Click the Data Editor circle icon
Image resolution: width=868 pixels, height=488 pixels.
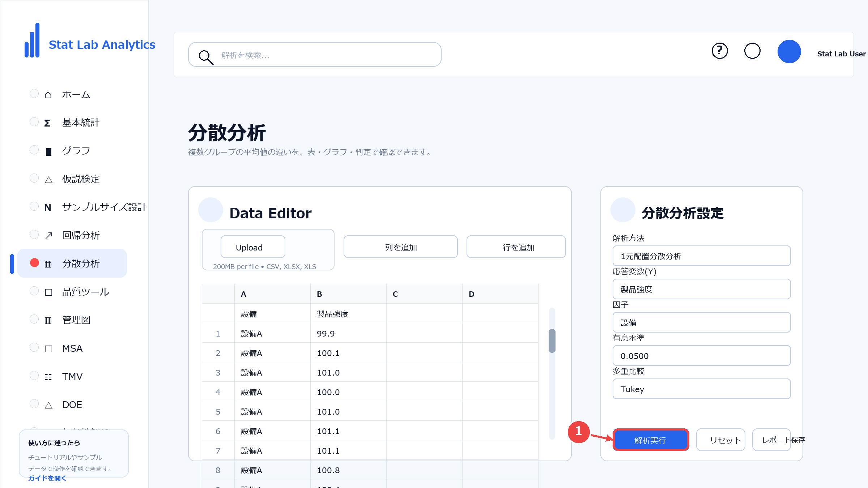210,210
